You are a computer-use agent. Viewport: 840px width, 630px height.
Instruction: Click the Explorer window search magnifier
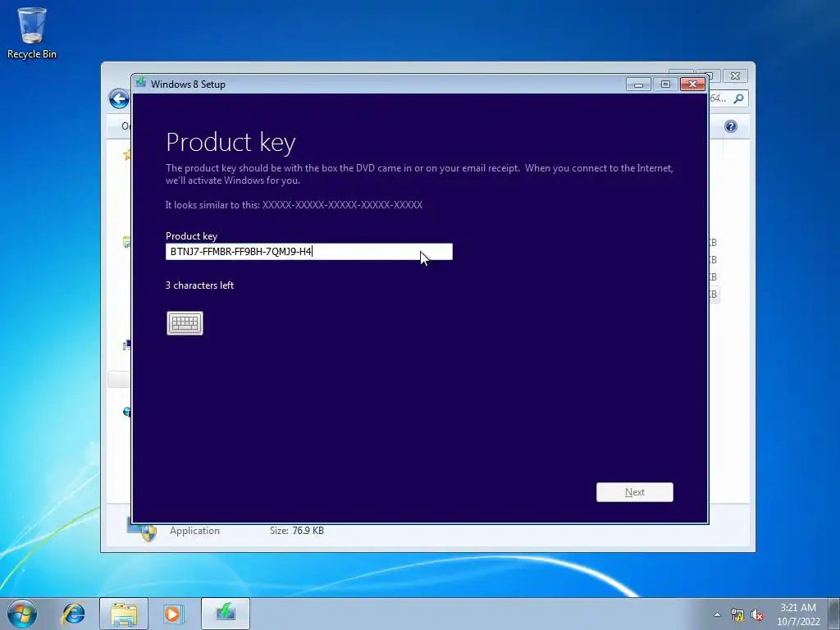pos(738,98)
